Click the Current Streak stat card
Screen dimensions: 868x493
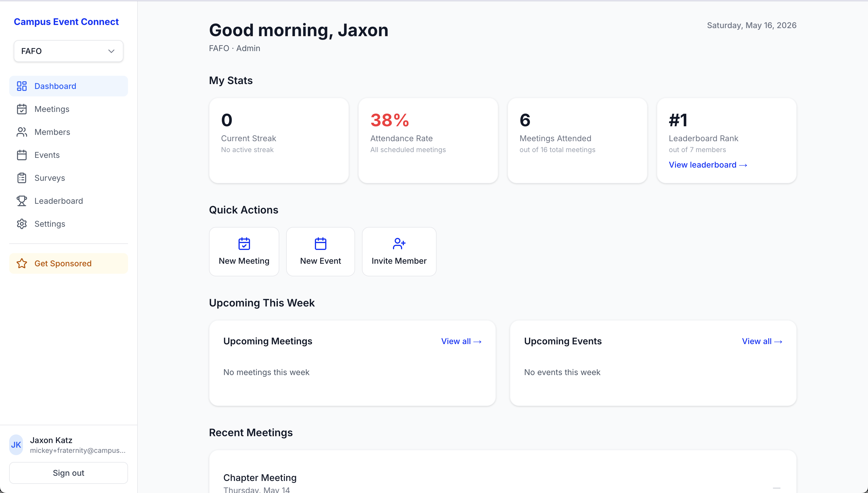279,141
